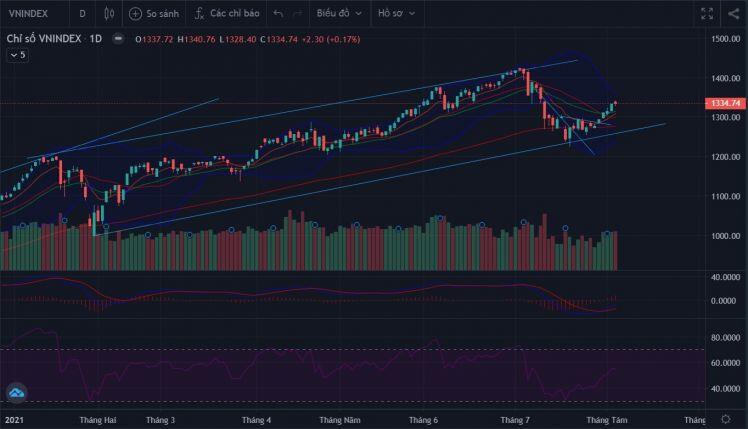Click the Tháng Tám time axis label
The height and width of the screenshot is (429, 748).
[x=607, y=420]
